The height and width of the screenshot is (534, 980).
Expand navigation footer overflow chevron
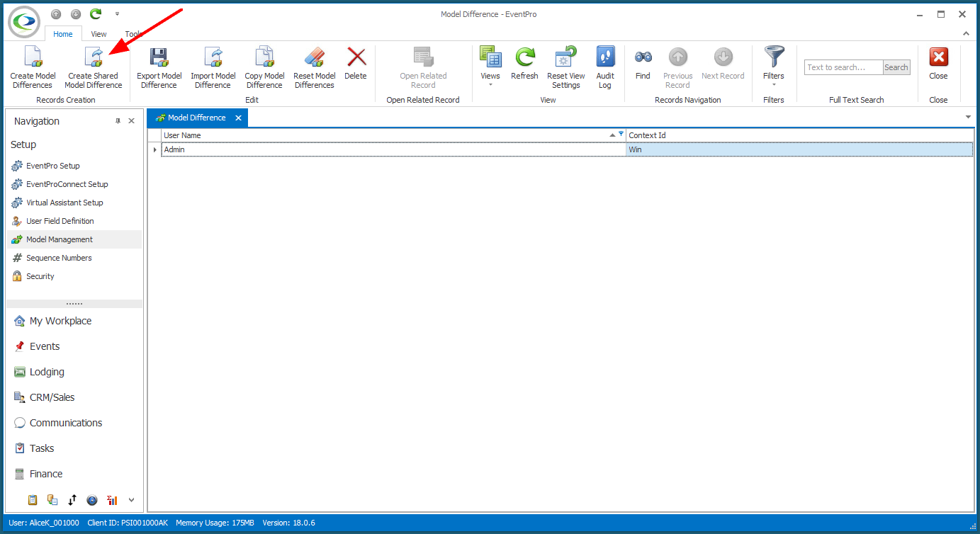pyautogui.click(x=131, y=500)
